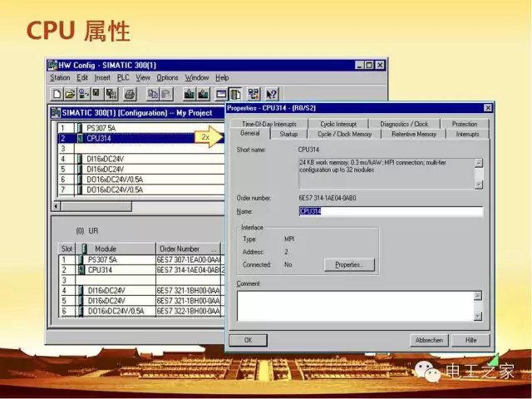This screenshot has height=399, width=532.
Task: Click the context Help arrow icon
Action: (x=271, y=94)
